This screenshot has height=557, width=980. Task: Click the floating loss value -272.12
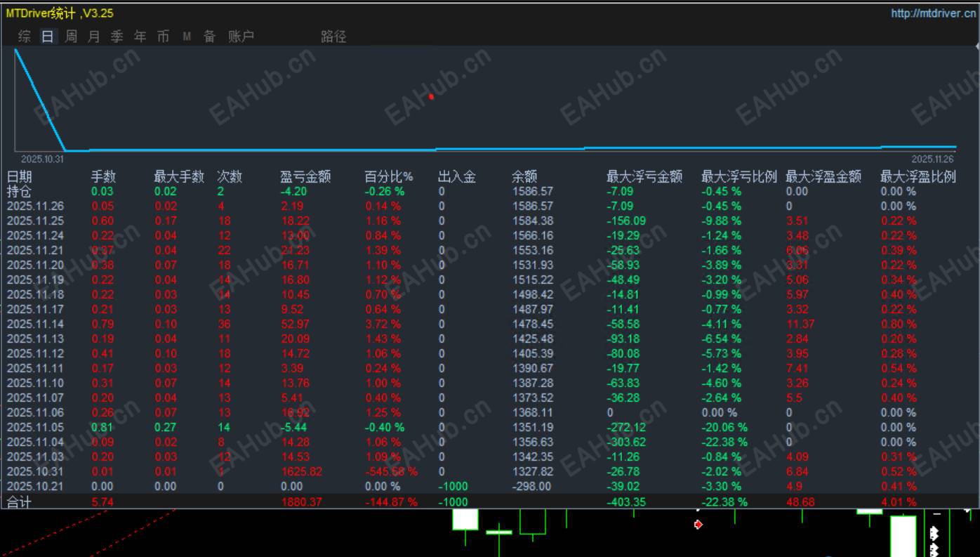click(x=626, y=427)
